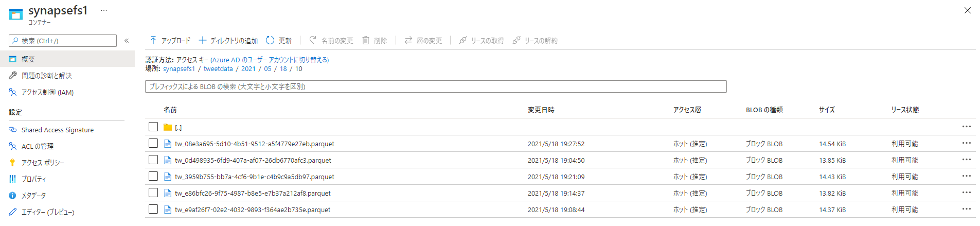Open ellipsis menu for tw_0d498935 row
This screenshot has width=980, height=226.
tap(967, 160)
